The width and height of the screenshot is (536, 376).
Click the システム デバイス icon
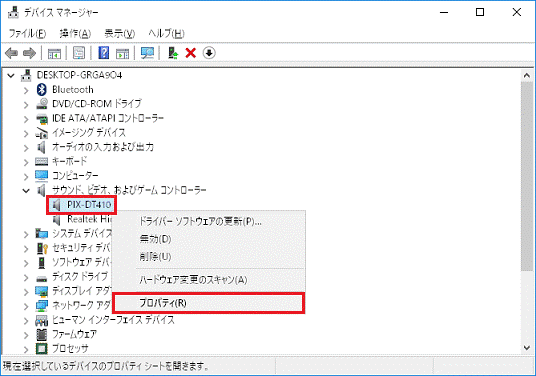[42, 233]
